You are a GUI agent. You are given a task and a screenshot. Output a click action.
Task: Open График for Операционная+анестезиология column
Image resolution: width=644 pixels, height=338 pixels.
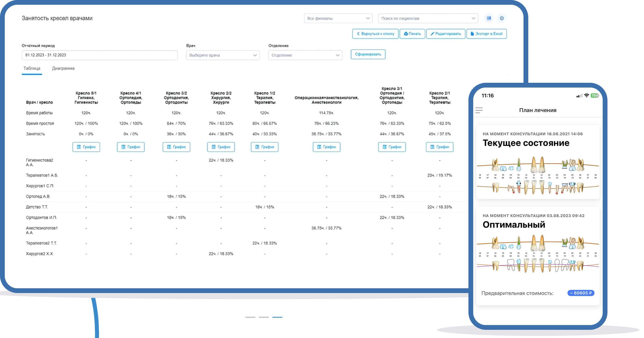[x=327, y=147]
